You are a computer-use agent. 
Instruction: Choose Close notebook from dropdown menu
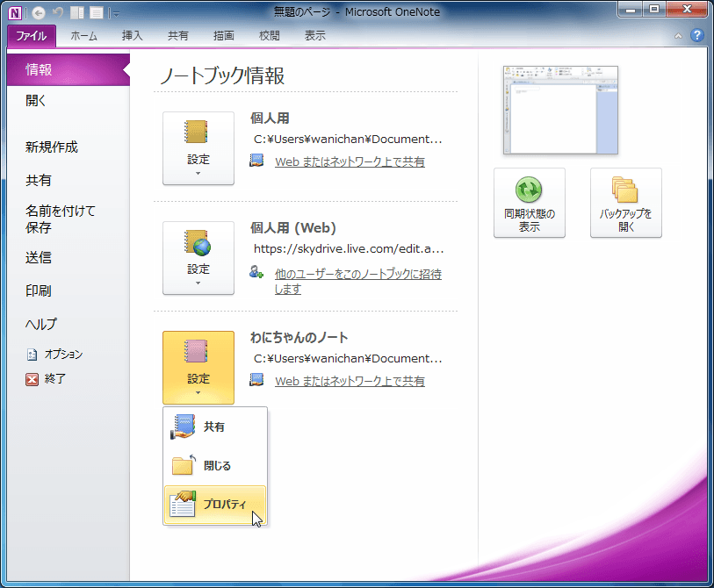pos(215,466)
